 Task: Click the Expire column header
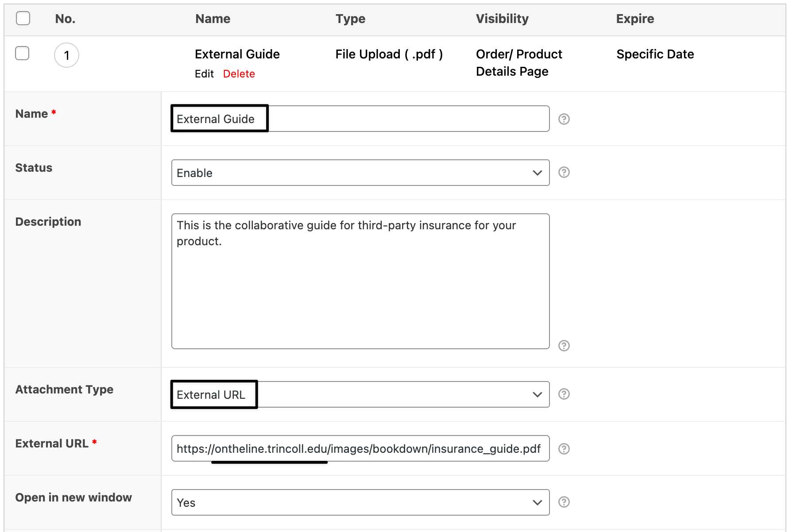tap(635, 19)
